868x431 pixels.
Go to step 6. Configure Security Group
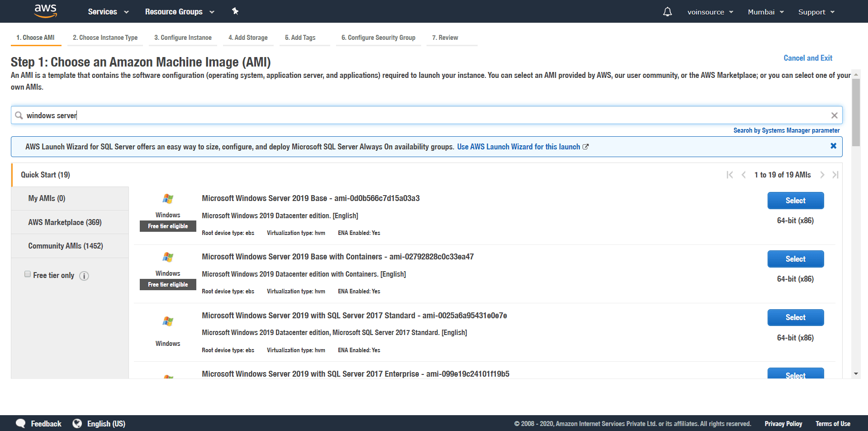click(378, 38)
